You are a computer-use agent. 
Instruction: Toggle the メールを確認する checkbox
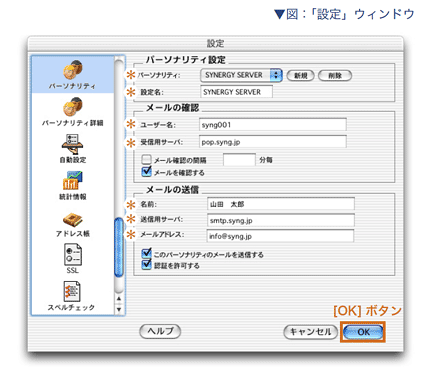click(x=146, y=171)
